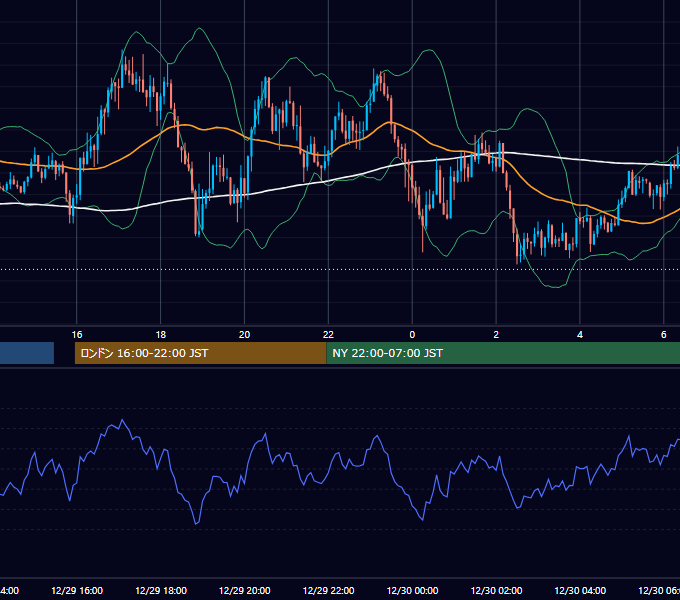Click hour label 22 on price chart axis
The height and width of the screenshot is (600, 680).
coord(328,335)
